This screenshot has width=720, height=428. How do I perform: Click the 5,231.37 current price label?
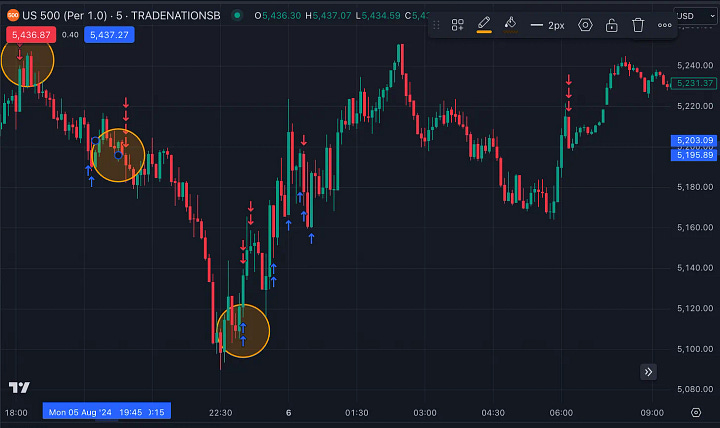pos(694,83)
